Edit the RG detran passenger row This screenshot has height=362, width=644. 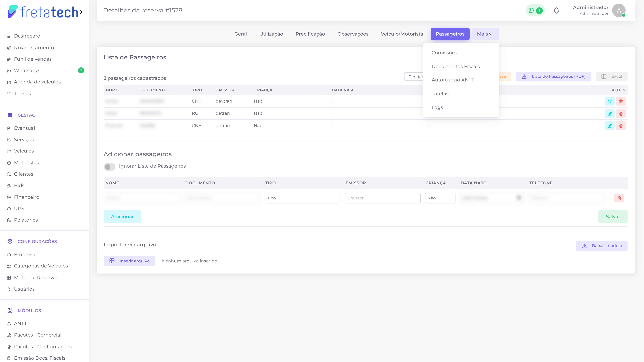point(609,114)
